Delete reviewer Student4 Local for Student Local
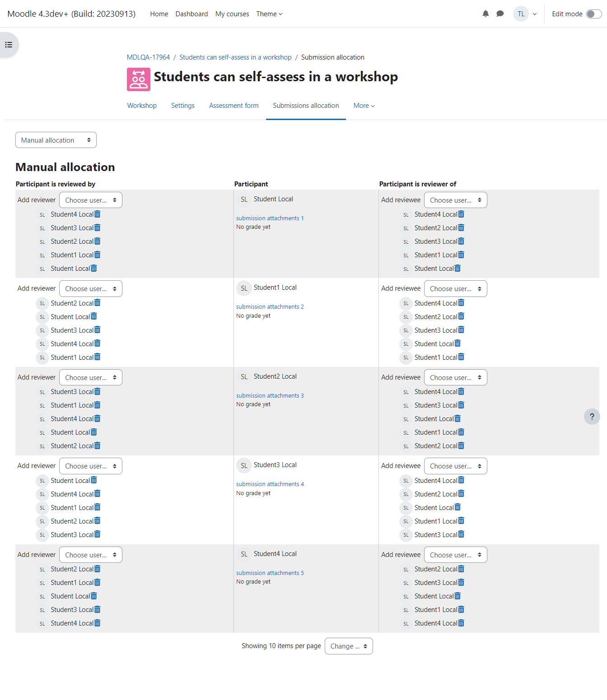This screenshot has height=700, width=607. point(98,214)
